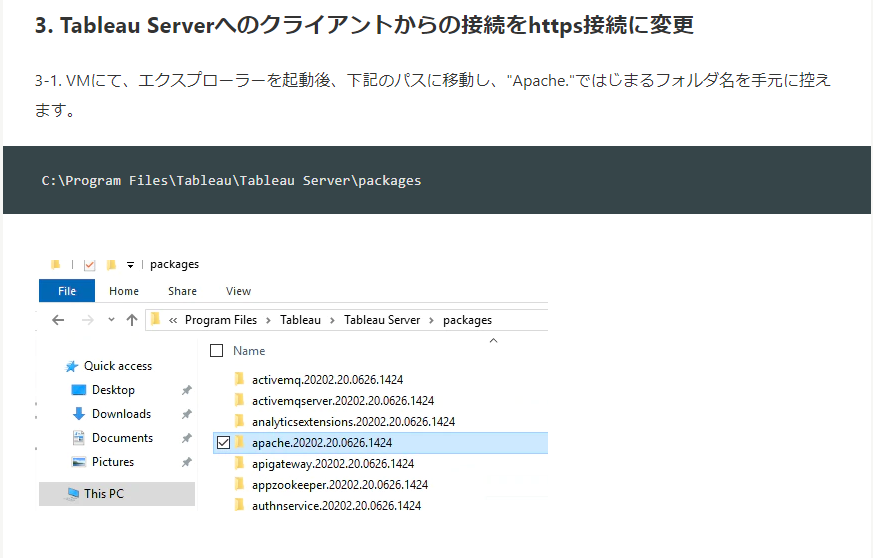Sort by the Name column header
This screenshot has height=558, width=873.
pyautogui.click(x=249, y=351)
